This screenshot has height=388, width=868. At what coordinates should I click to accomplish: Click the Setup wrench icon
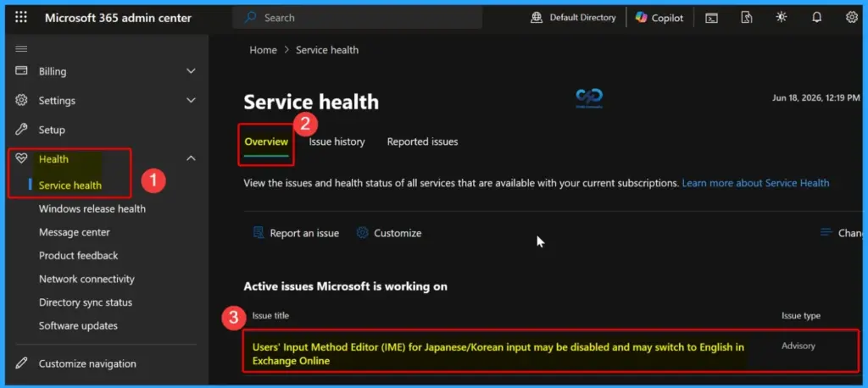click(21, 130)
